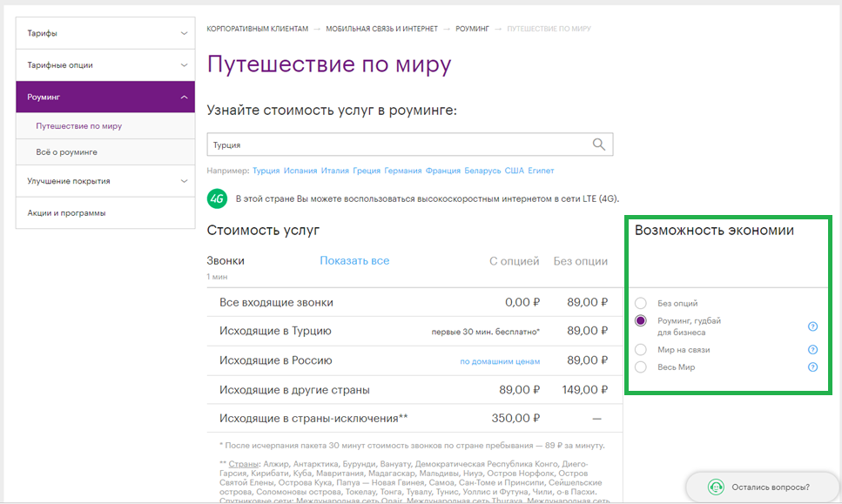Screen dimensions: 842x504
Task: Choose the Мир на связи radio option
Action: point(641,350)
